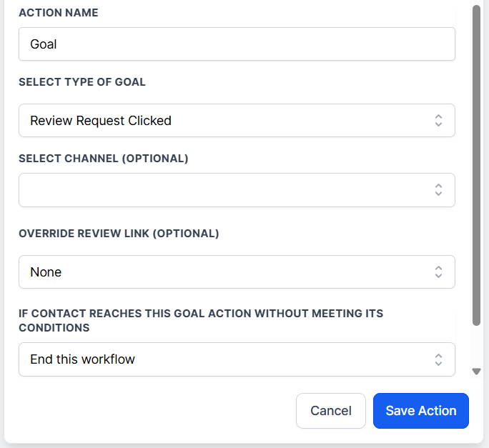
Task: Click the Goal text in the name field
Action: click(44, 44)
